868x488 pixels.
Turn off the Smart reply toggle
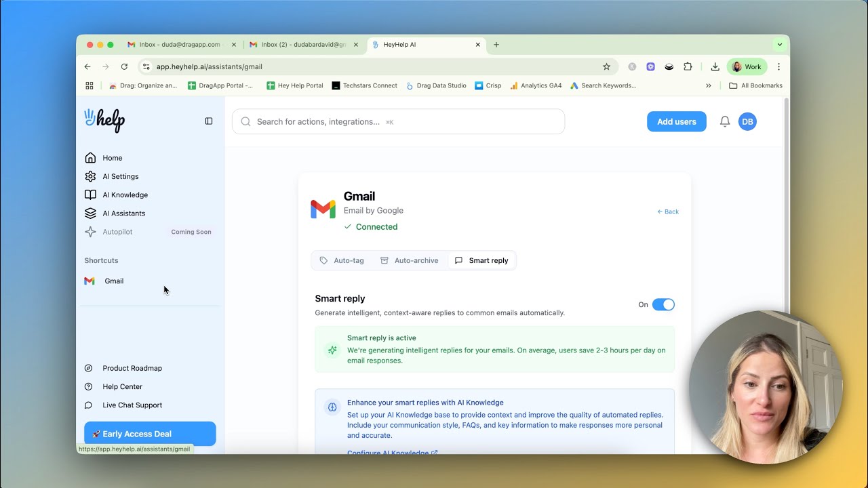coord(663,304)
